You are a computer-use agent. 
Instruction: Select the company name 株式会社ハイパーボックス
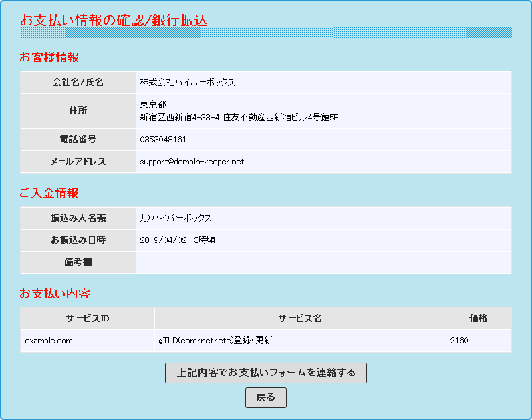click(188, 82)
